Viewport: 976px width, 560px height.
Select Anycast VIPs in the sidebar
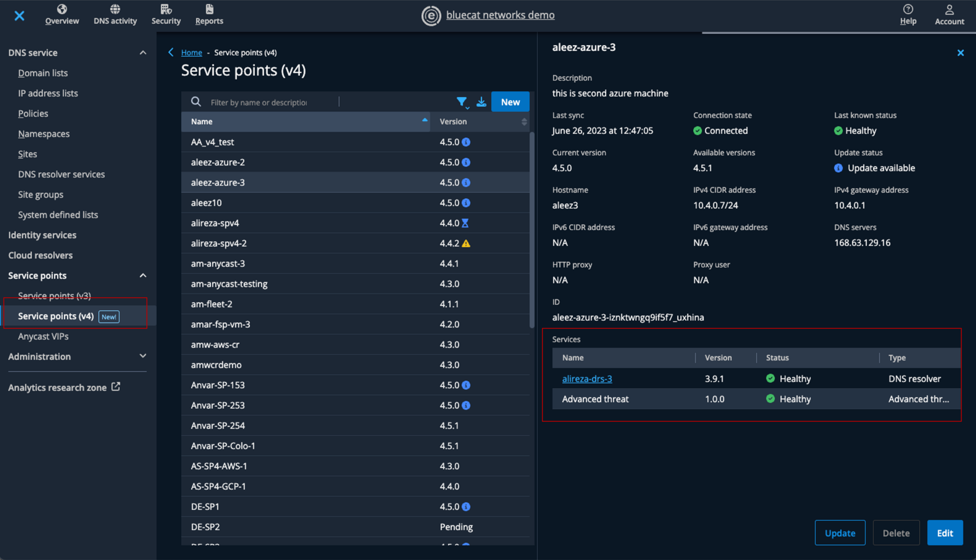(44, 336)
